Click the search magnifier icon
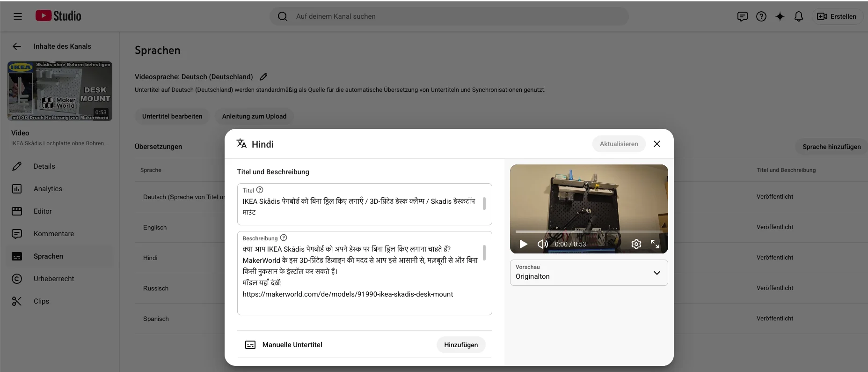Image resolution: width=868 pixels, height=372 pixels. click(x=283, y=16)
